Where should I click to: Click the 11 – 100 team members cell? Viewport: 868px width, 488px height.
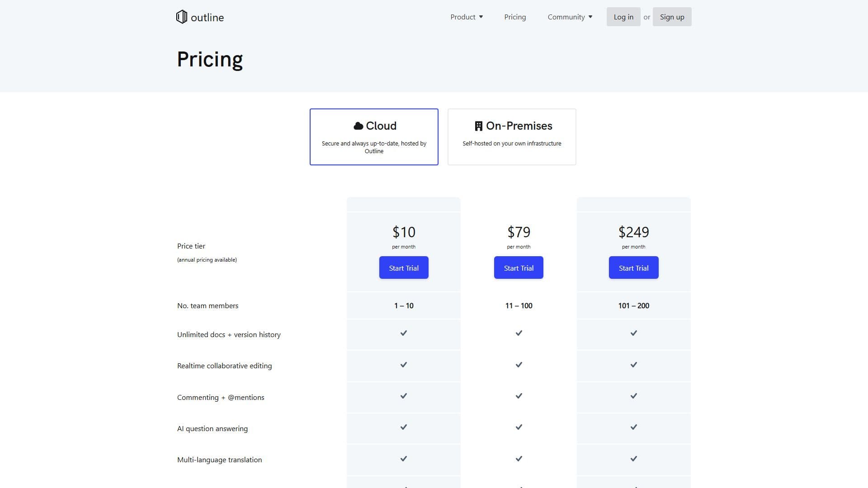(x=519, y=305)
